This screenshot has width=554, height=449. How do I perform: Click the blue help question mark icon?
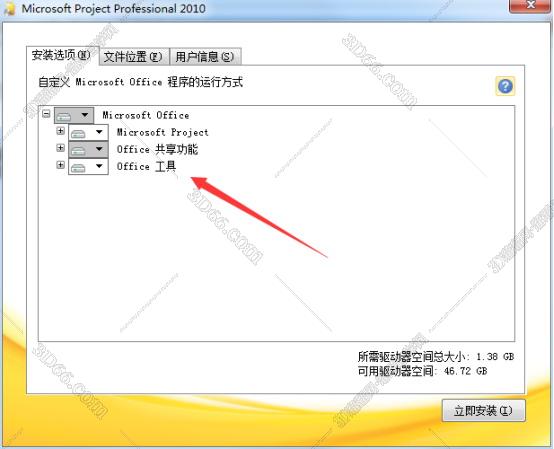pyautogui.click(x=505, y=86)
